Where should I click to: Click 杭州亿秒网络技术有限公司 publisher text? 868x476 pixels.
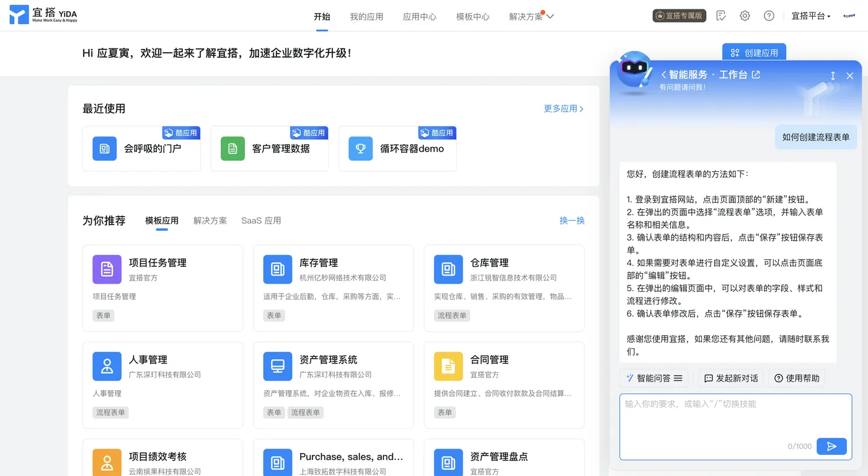point(343,278)
